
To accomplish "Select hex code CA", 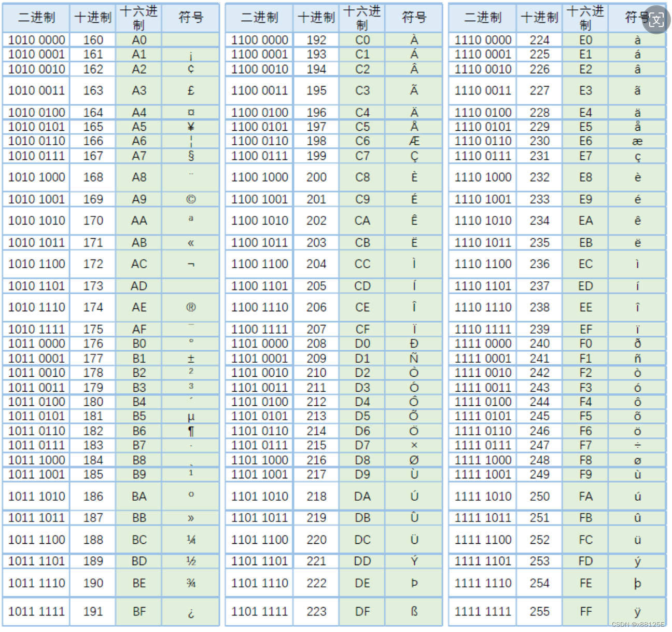I will point(362,221).
